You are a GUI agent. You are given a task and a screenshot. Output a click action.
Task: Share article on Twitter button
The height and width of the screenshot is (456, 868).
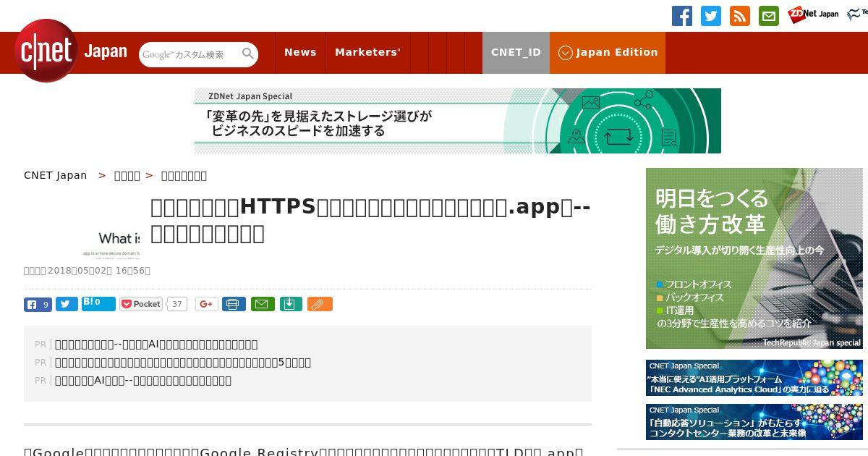point(67,304)
